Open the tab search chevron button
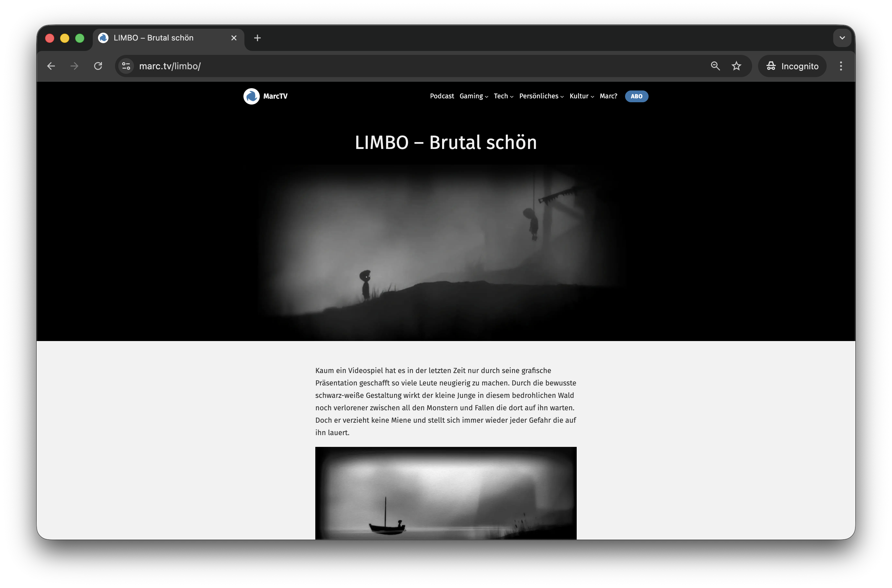Image resolution: width=892 pixels, height=588 pixels. [x=842, y=38]
